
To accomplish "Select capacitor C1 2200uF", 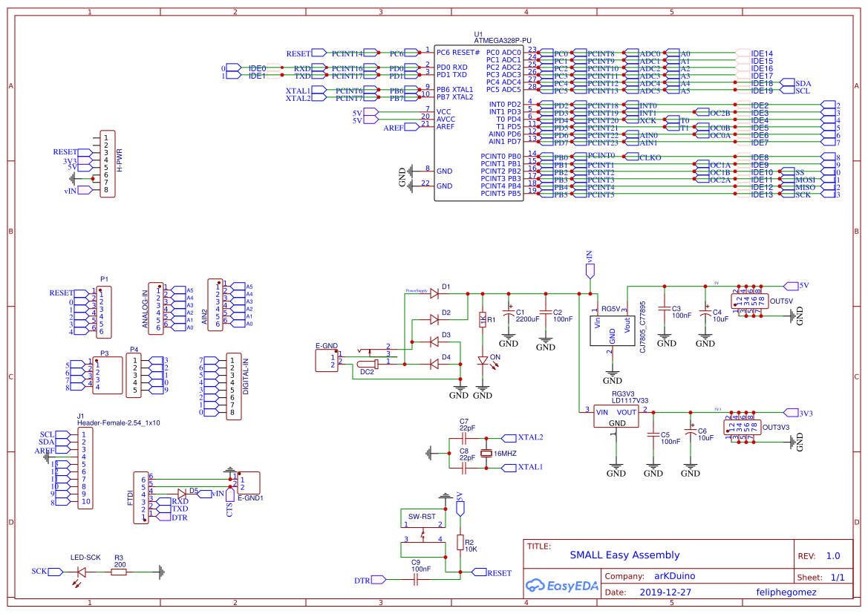I will tap(509, 313).
